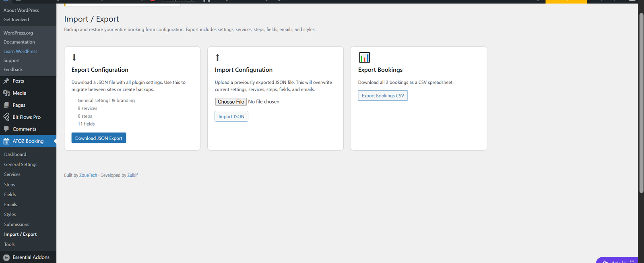
Task: Open the Feedback menu entry
Action: tap(13, 69)
